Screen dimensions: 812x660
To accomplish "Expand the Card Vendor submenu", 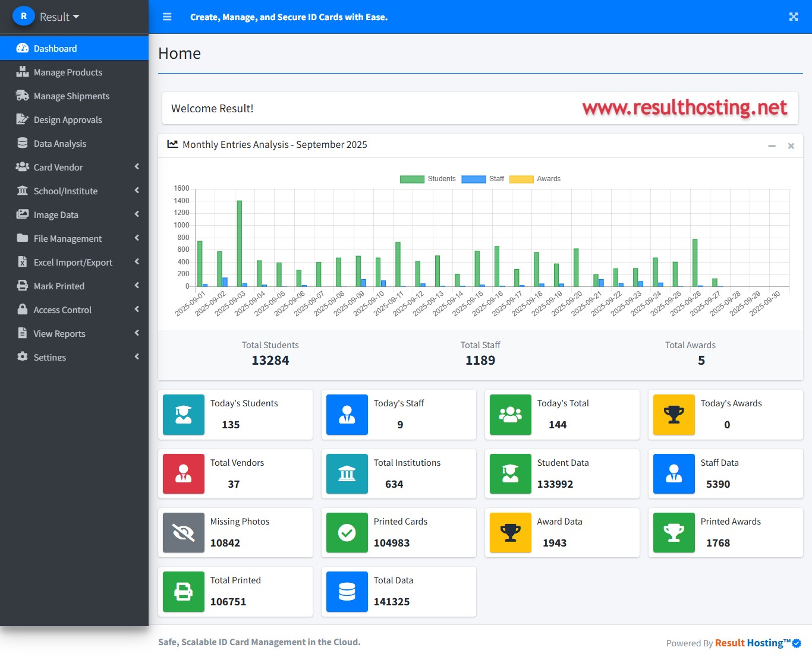I will [x=74, y=167].
